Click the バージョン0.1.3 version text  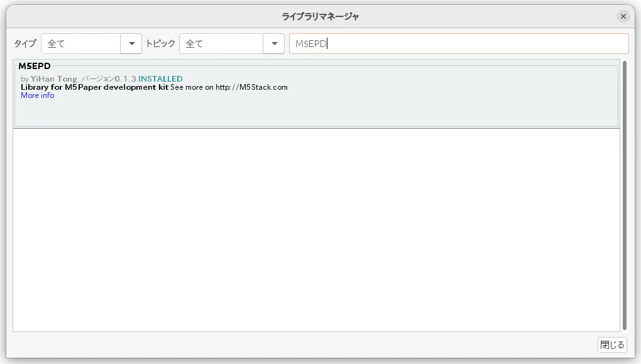pos(109,78)
